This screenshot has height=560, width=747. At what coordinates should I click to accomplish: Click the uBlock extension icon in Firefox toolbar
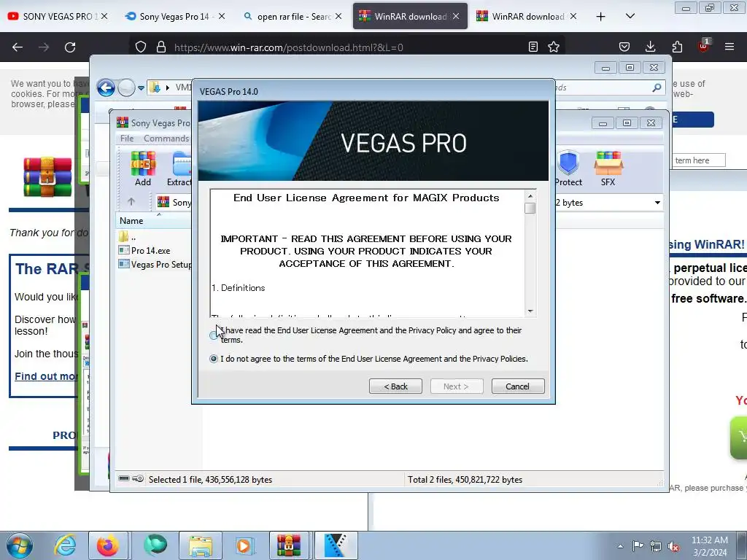(703, 46)
